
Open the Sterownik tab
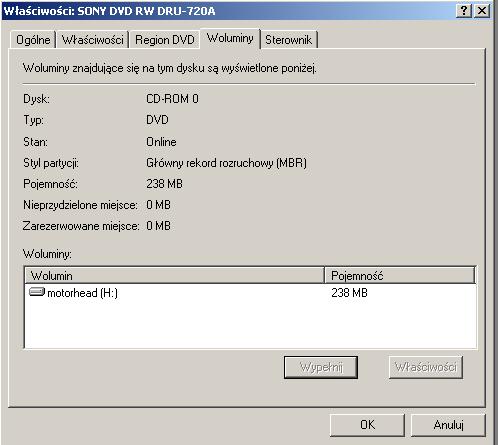(x=289, y=40)
